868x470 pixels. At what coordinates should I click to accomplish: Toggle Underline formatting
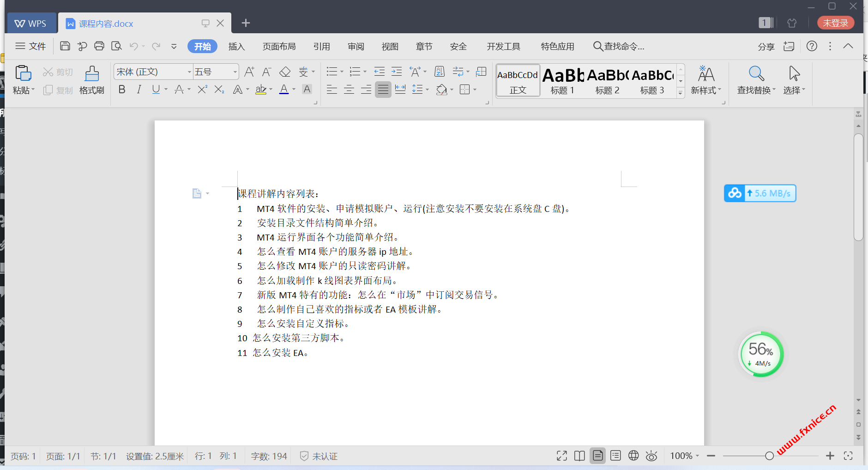pyautogui.click(x=156, y=90)
